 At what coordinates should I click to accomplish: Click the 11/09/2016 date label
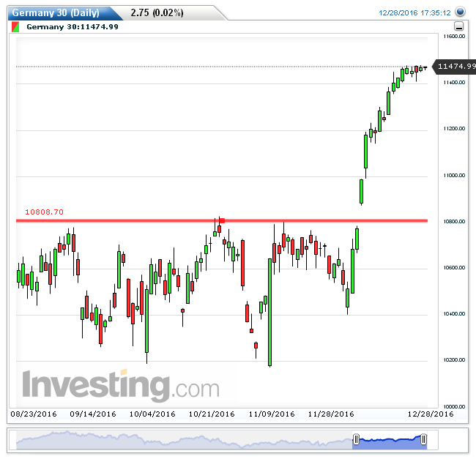pyautogui.click(x=272, y=414)
